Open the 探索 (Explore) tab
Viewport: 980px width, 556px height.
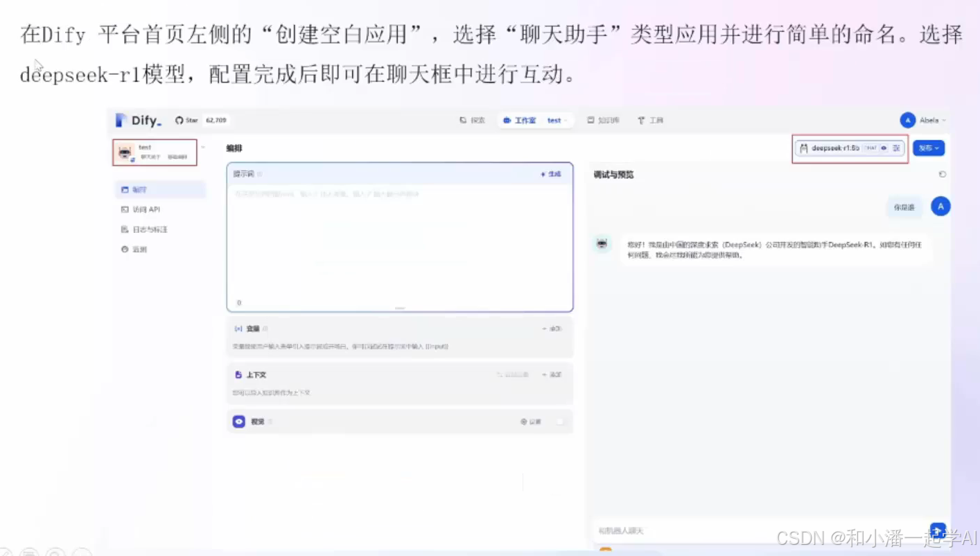472,121
